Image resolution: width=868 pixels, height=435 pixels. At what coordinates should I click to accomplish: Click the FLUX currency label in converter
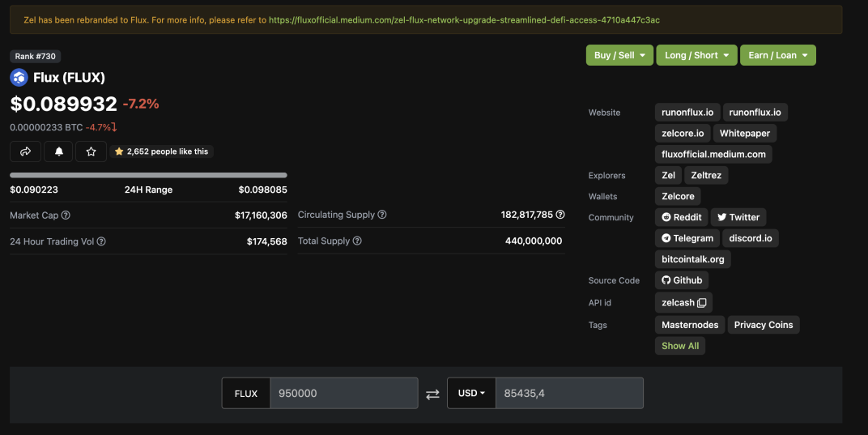(x=246, y=394)
